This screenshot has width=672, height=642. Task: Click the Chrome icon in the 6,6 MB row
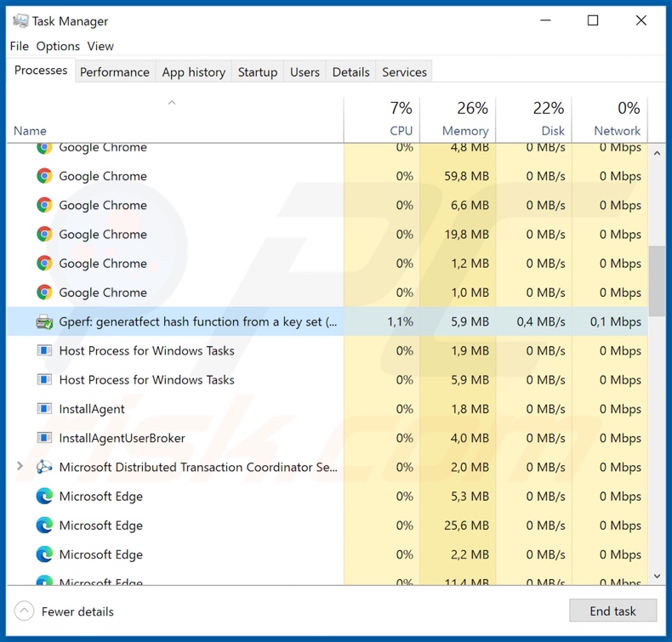44,205
